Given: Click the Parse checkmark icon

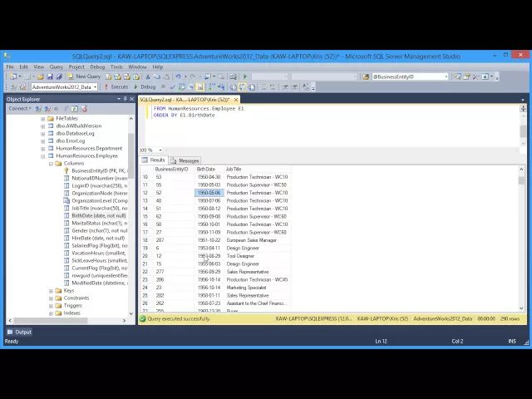Looking at the screenshot, I should (172, 87).
